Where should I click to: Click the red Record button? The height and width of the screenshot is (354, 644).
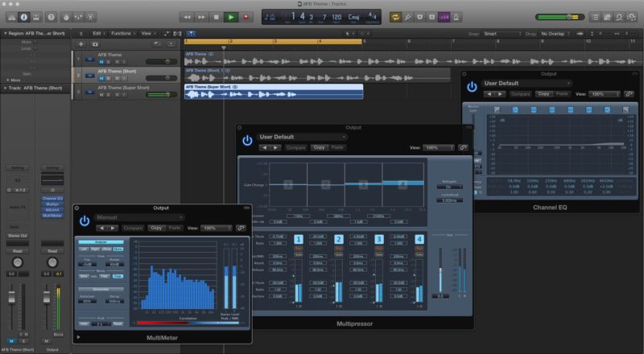click(x=246, y=17)
